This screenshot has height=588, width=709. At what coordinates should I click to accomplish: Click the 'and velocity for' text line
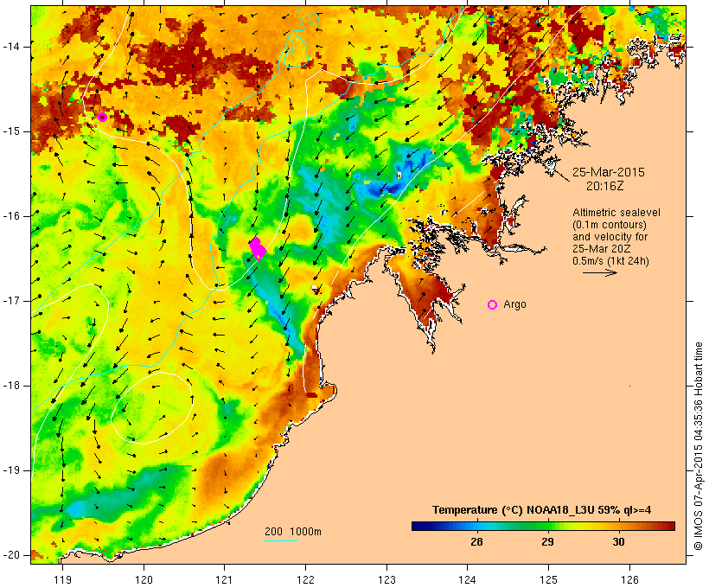pyautogui.click(x=610, y=237)
